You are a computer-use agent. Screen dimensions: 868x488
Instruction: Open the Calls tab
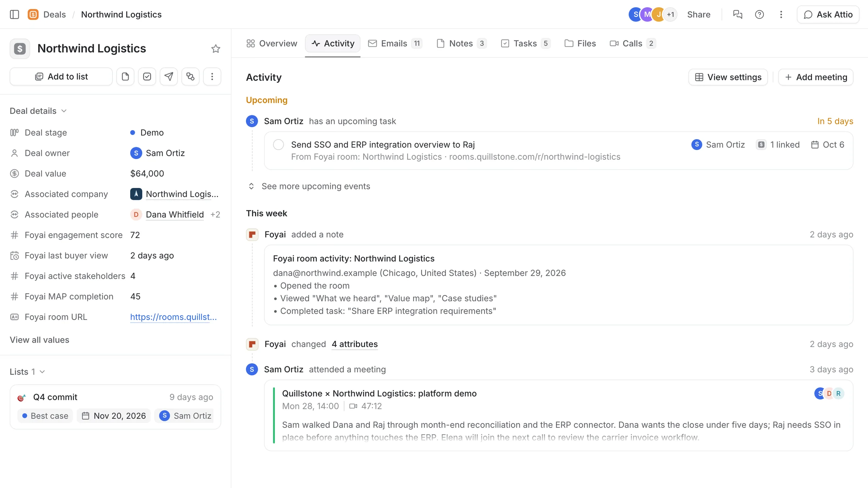tap(632, 43)
